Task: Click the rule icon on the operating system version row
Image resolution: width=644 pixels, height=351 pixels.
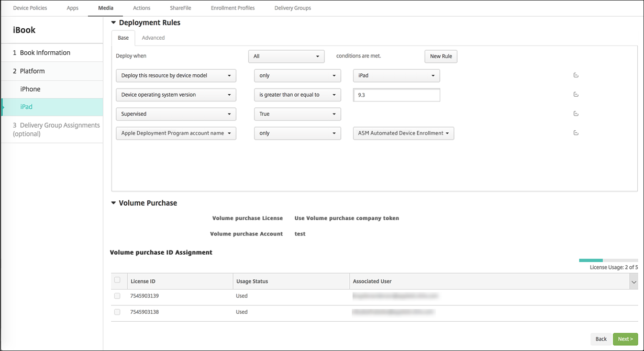Action: click(x=575, y=95)
